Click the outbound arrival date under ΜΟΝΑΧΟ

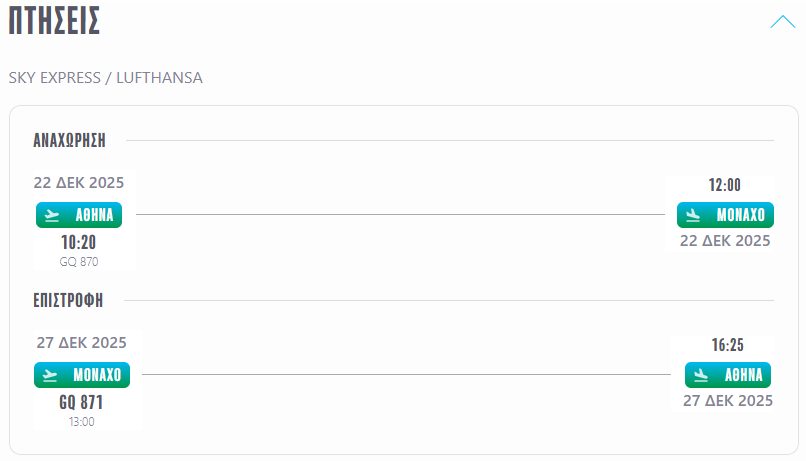pos(725,241)
